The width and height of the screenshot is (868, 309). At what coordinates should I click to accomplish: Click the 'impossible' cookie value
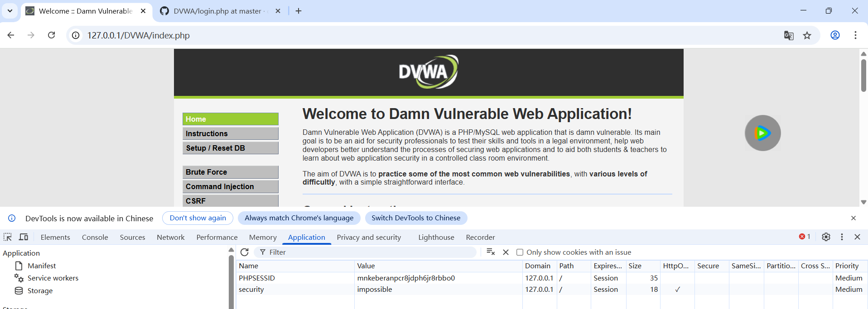pos(374,289)
